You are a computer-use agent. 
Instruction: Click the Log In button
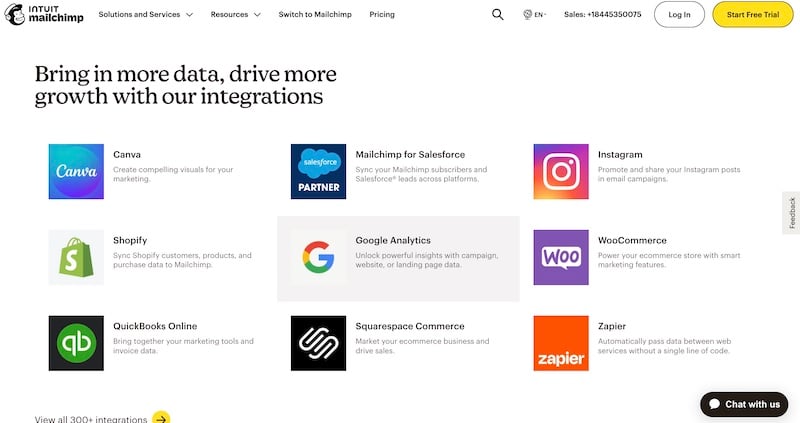click(679, 14)
